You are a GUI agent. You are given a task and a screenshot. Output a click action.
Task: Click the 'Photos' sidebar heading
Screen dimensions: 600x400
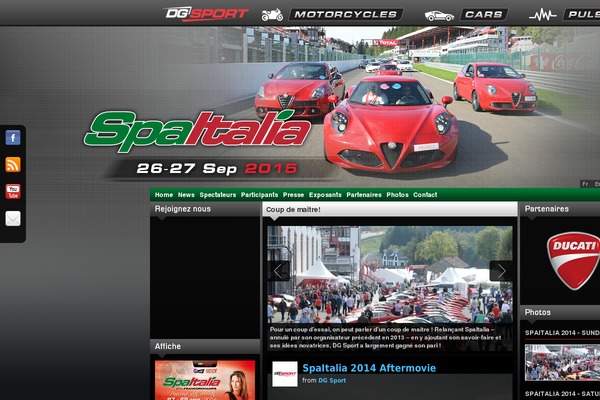[538, 312]
